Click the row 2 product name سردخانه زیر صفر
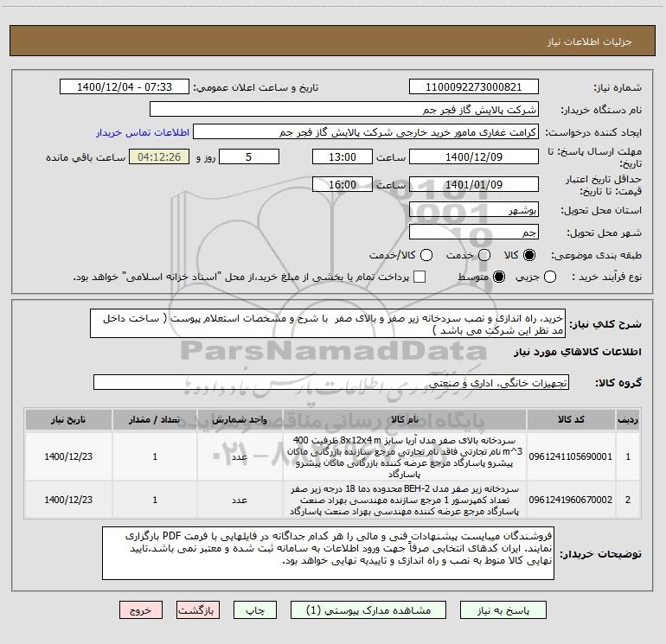This screenshot has width=666, height=644. [x=405, y=501]
